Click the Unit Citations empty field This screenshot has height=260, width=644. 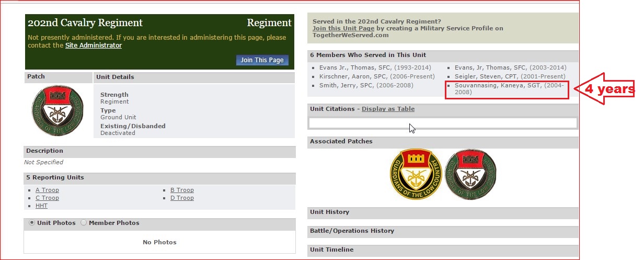point(443,123)
